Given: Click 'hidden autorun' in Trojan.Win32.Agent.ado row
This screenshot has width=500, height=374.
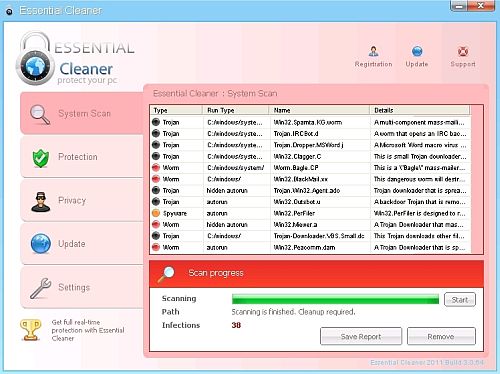Looking at the screenshot, I should point(227,190).
